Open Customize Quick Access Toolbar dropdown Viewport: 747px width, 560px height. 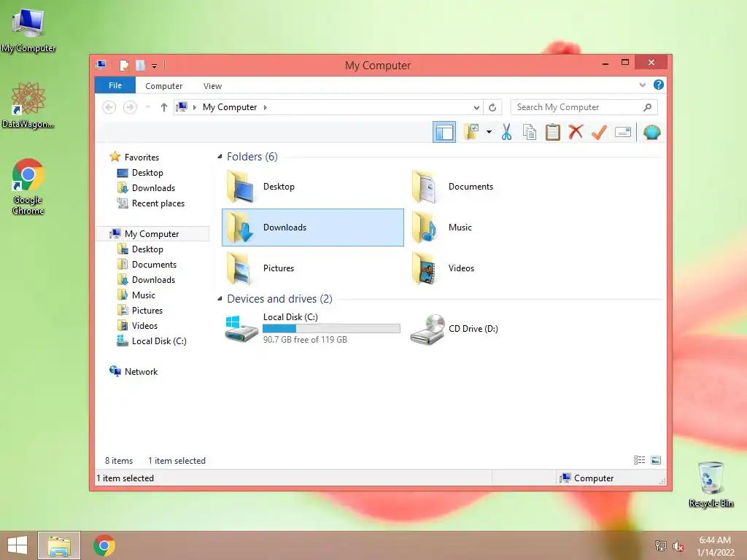155,66
